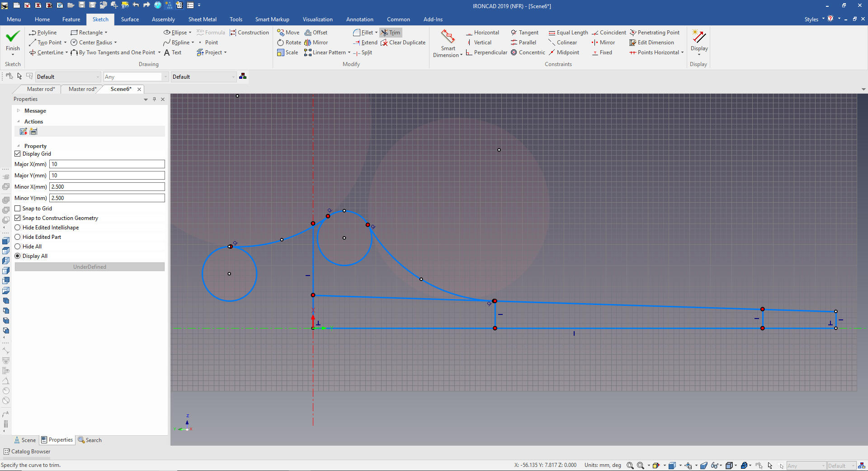Image resolution: width=868 pixels, height=471 pixels.
Task: Open the Catalog Browser
Action: [x=27, y=452]
